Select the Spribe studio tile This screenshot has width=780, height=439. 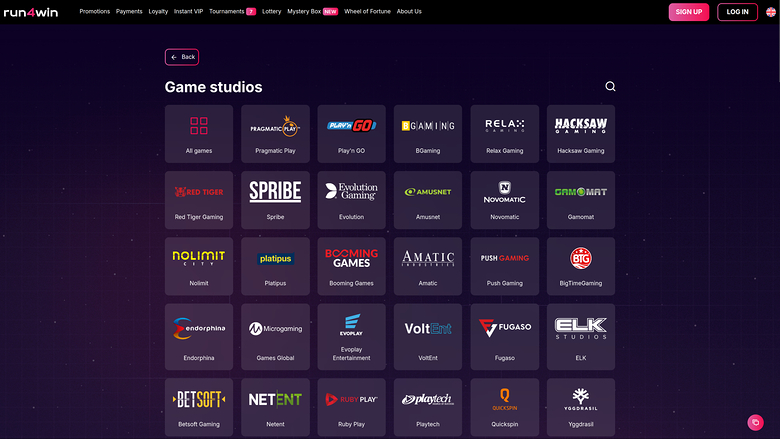click(x=275, y=200)
